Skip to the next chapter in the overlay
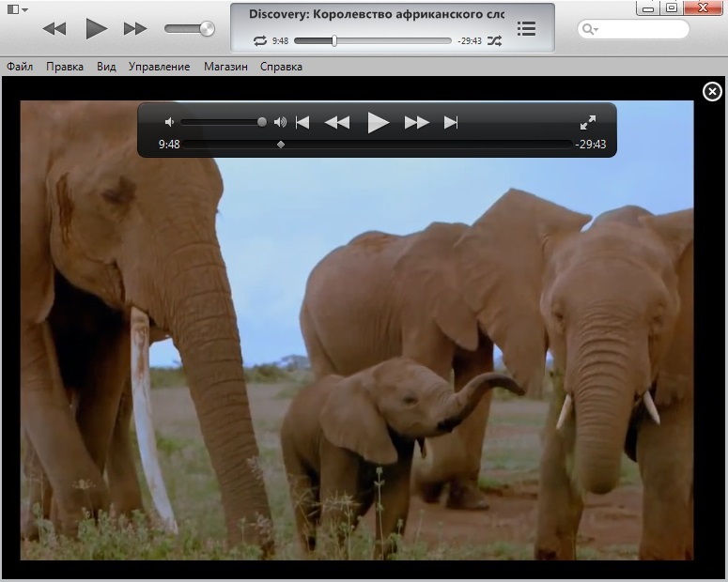 [x=451, y=123]
